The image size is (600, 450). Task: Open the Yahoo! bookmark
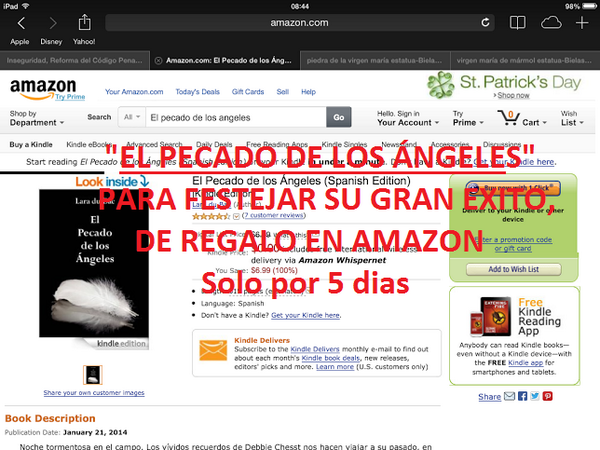[84, 41]
